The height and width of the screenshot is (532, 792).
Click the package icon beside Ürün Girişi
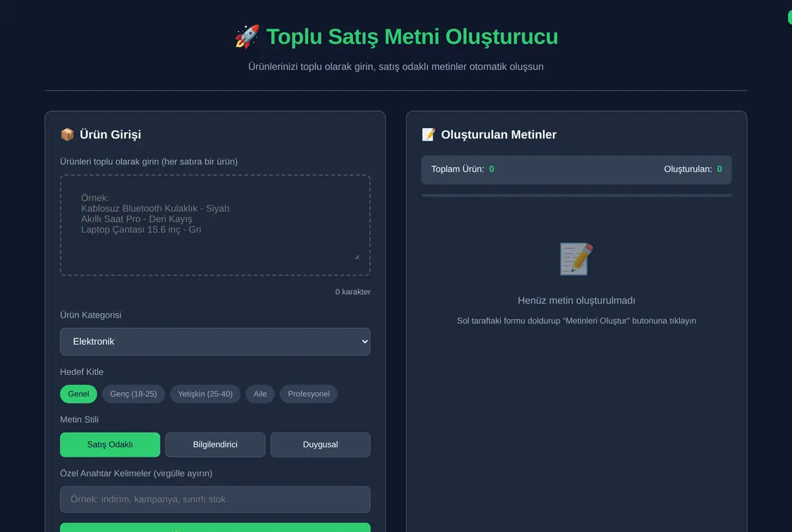pos(67,135)
